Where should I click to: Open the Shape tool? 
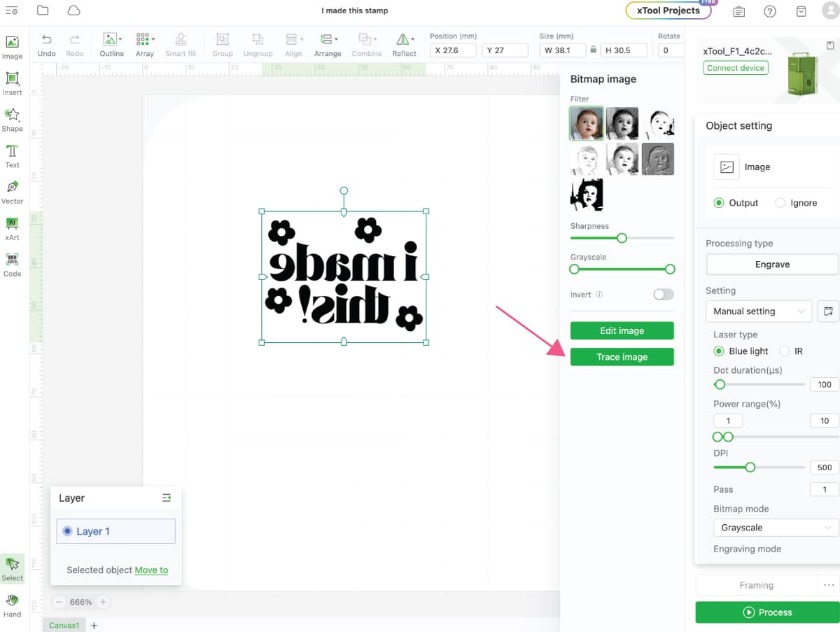pos(12,119)
